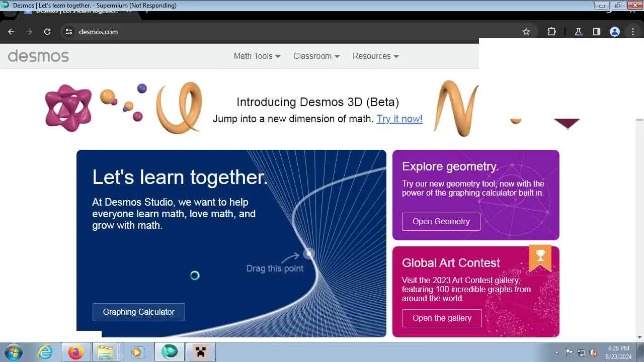Open Windows Media Player on taskbar
The height and width of the screenshot is (362, 644).
[x=137, y=352]
